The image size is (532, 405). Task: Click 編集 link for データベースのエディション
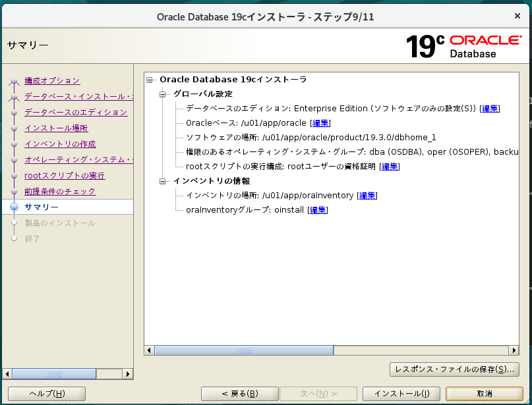490,109
